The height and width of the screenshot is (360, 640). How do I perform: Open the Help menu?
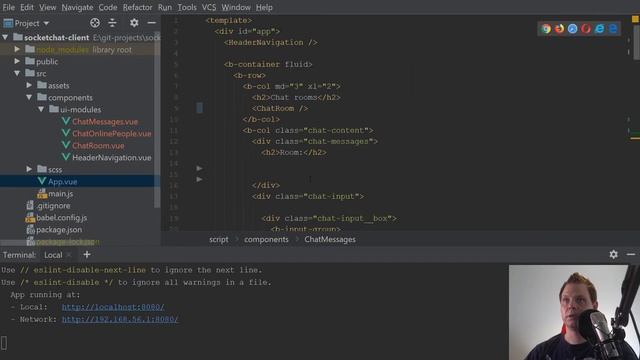point(264,7)
